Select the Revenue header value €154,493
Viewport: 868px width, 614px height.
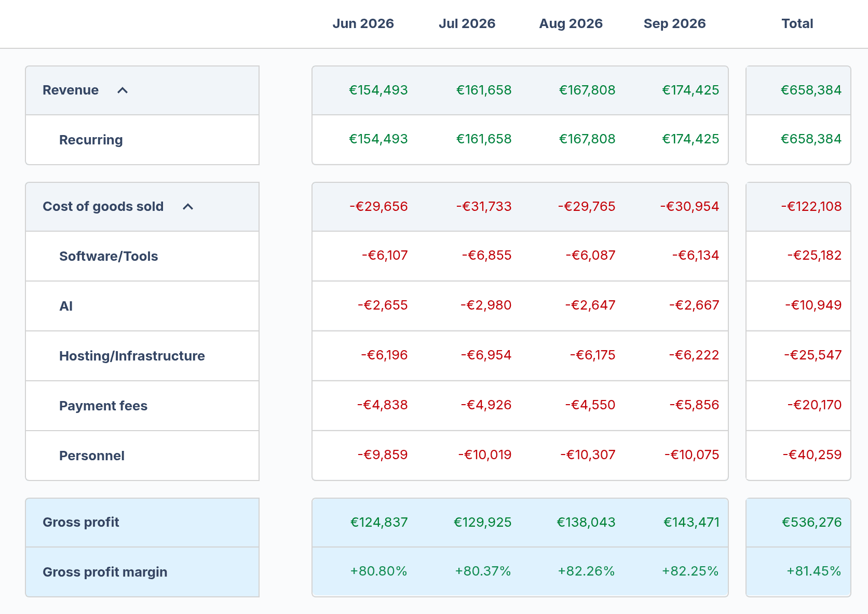[378, 90]
